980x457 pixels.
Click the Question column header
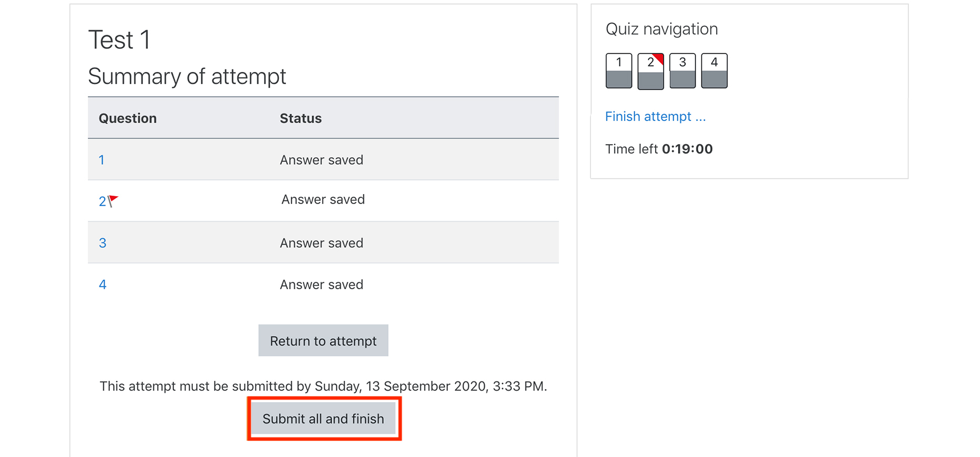(x=127, y=118)
